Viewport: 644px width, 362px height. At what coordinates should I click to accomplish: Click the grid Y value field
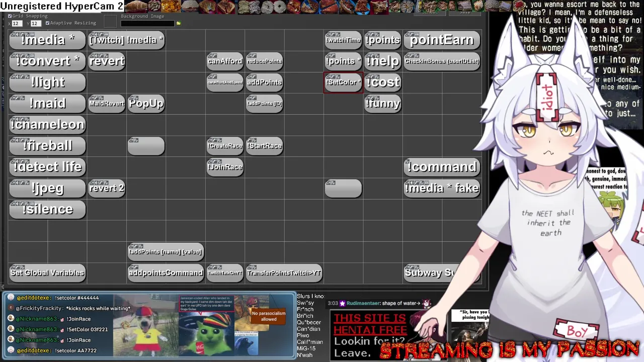(x=36, y=24)
